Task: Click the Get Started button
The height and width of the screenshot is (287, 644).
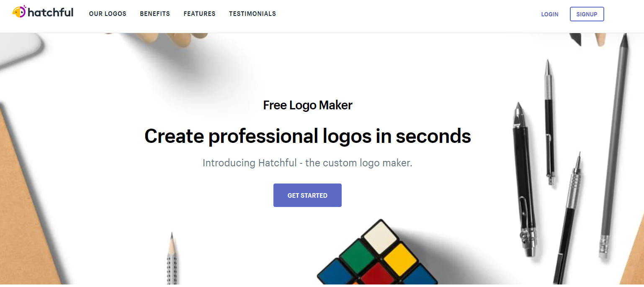Action: (x=307, y=195)
